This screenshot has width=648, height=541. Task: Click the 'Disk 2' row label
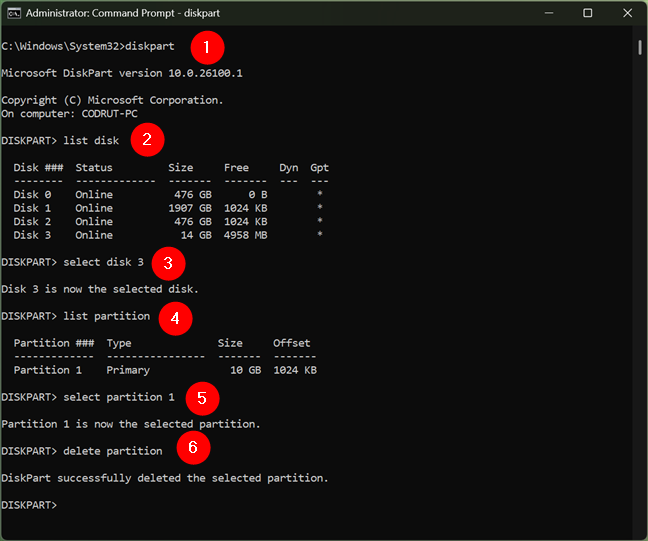tap(32, 222)
